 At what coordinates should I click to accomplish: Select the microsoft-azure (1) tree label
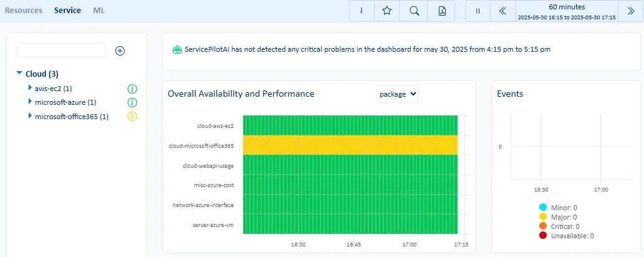(65, 102)
